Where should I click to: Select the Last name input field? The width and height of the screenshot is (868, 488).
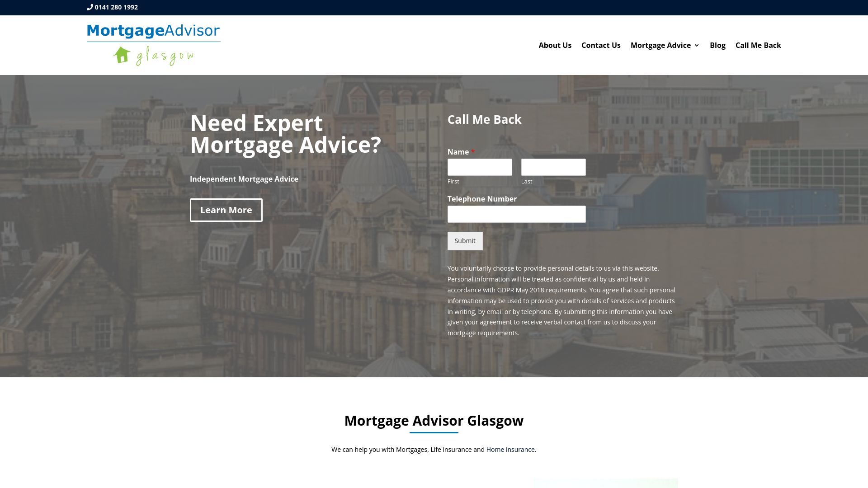[x=554, y=168]
